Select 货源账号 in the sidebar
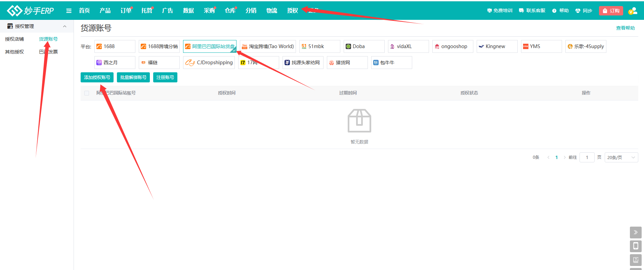Image resolution: width=644 pixels, height=270 pixels. coord(48,39)
